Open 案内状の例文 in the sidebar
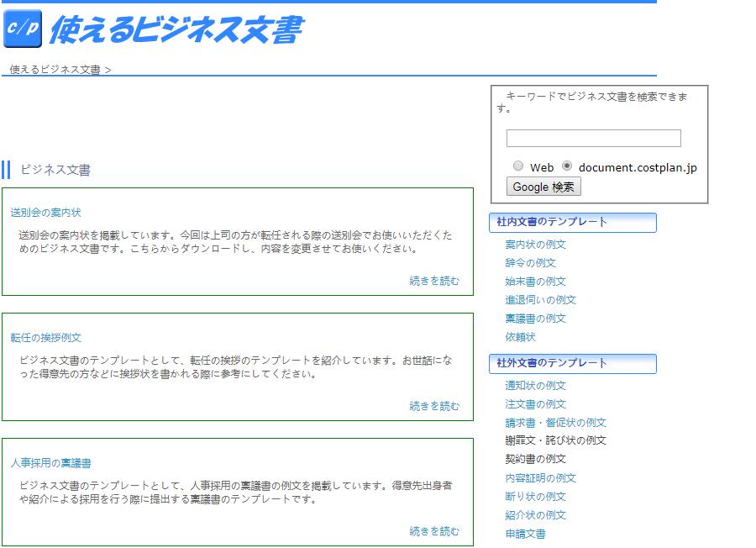This screenshot has width=756, height=548. click(x=535, y=245)
